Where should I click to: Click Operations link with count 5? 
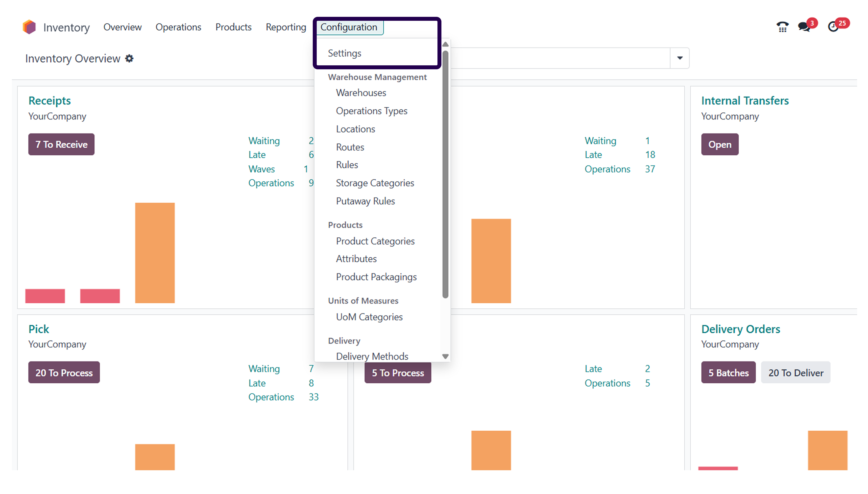(607, 383)
